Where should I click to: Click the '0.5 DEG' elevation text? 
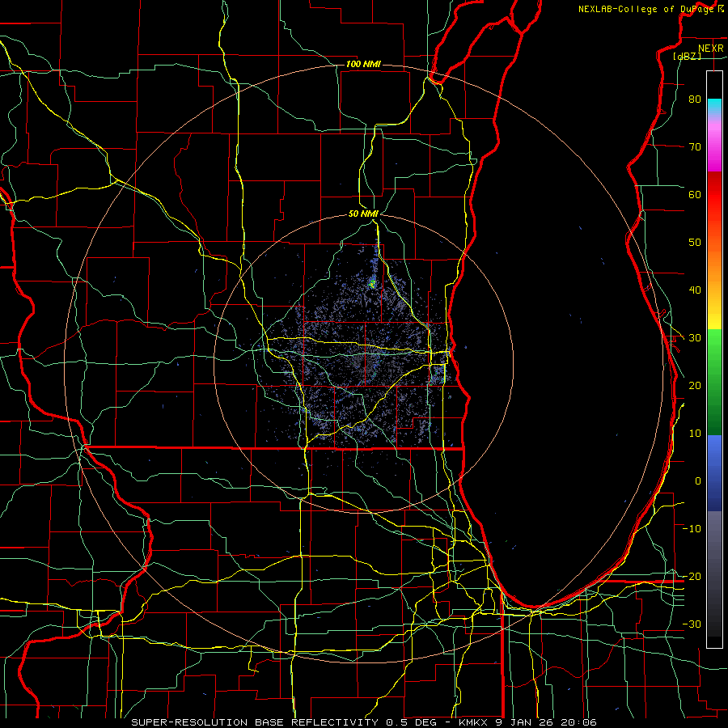(413, 722)
